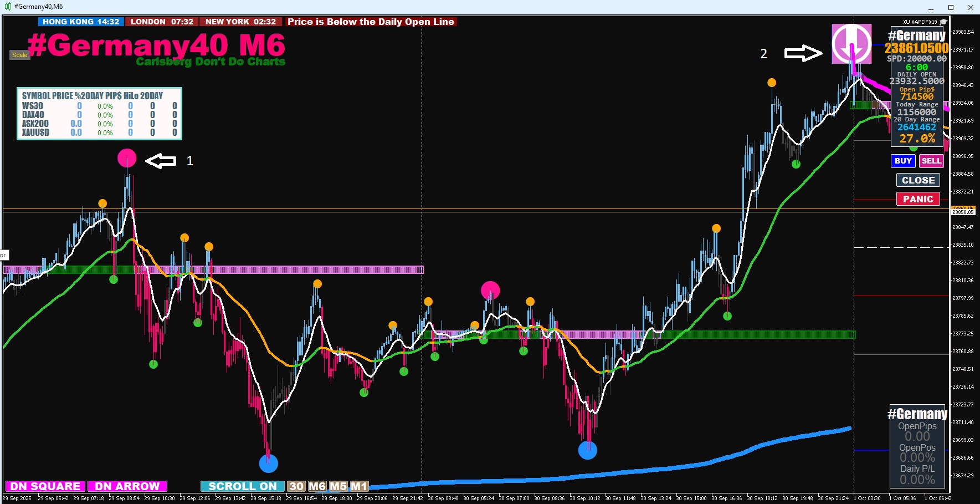Click the SELL button
The image size is (980, 504).
tap(931, 161)
